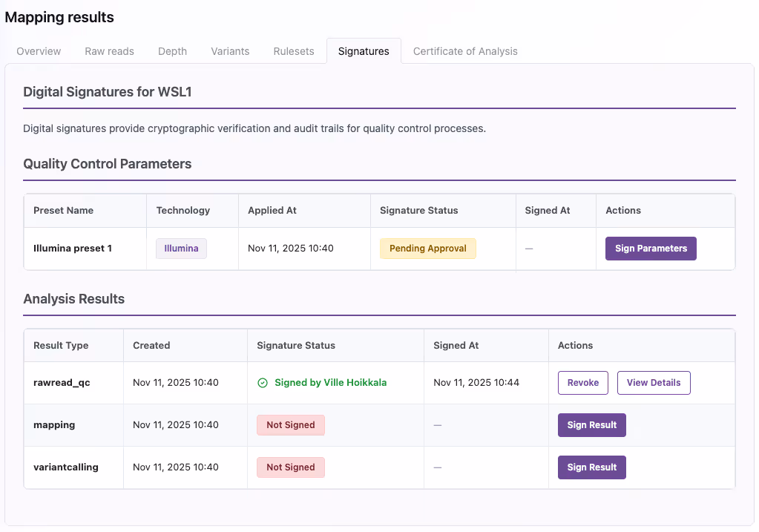
Task: Click the variantcalling result type cell
Action: tap(74, 467)
